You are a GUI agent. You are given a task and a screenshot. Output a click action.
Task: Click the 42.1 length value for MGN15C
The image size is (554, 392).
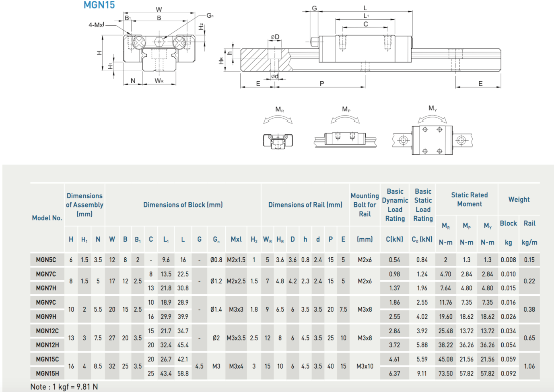183,359
